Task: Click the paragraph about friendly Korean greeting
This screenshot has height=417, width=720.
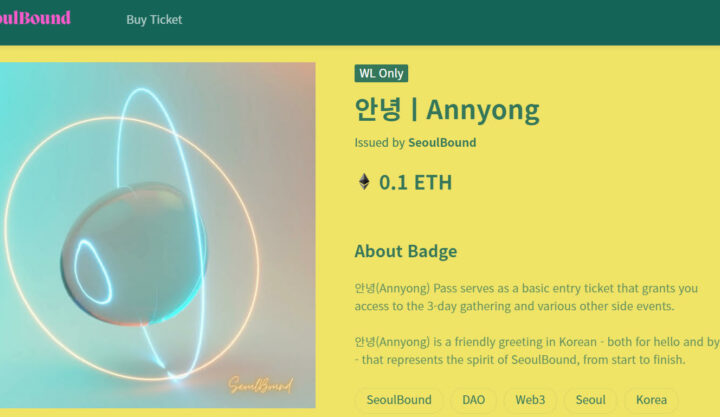Action: pos(537,351)
